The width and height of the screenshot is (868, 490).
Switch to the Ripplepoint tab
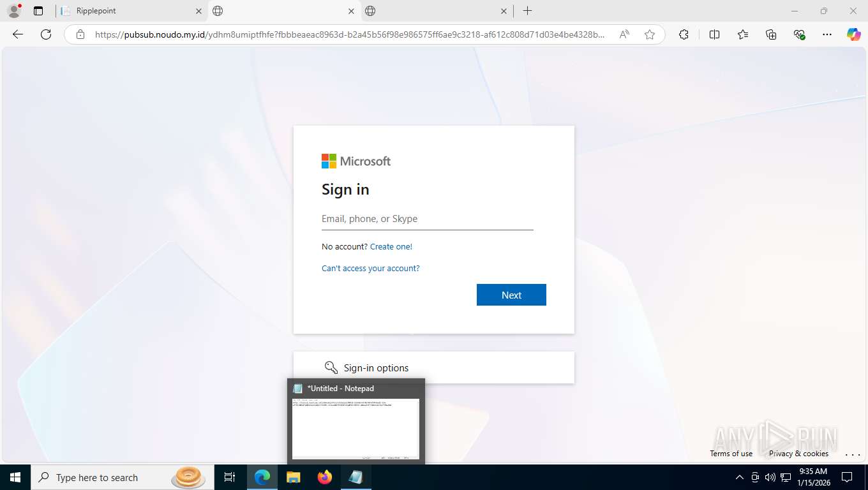[131, 11]
